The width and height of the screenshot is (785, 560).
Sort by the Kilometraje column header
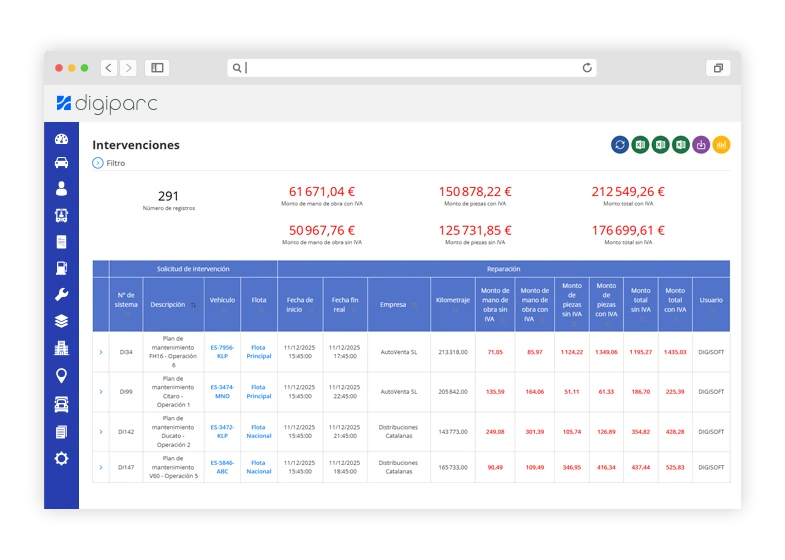coord(453,305)
